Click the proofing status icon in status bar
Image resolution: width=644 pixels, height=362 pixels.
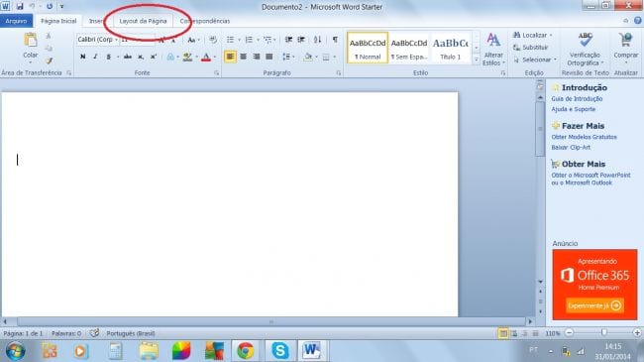click(x=94, y=333)
